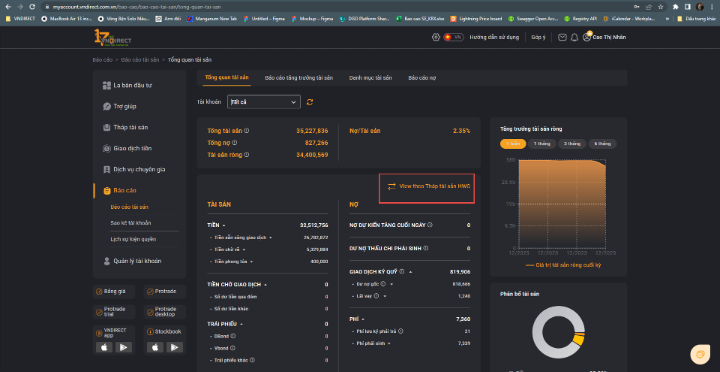Click info icon beside Tài sản ròng
The height and width of the screenshot is (372, 720).
247,155
